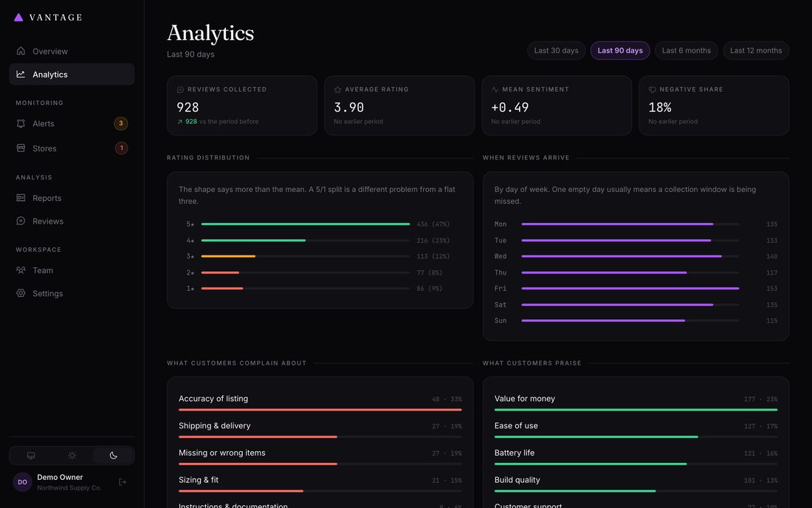Click the DO avatar circle
This screenshot has height=508, width=812.
(x=22, y=482)
